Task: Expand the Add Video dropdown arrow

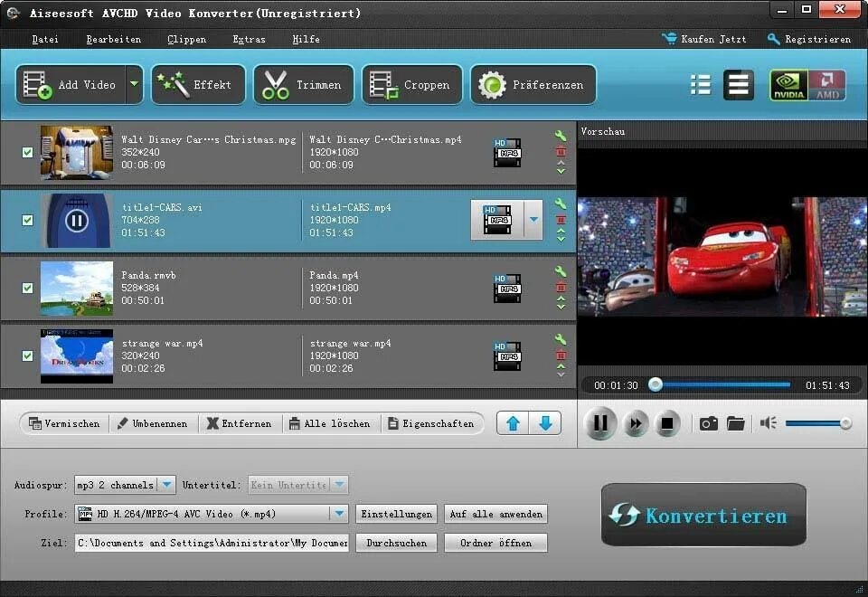Action: 135,85
